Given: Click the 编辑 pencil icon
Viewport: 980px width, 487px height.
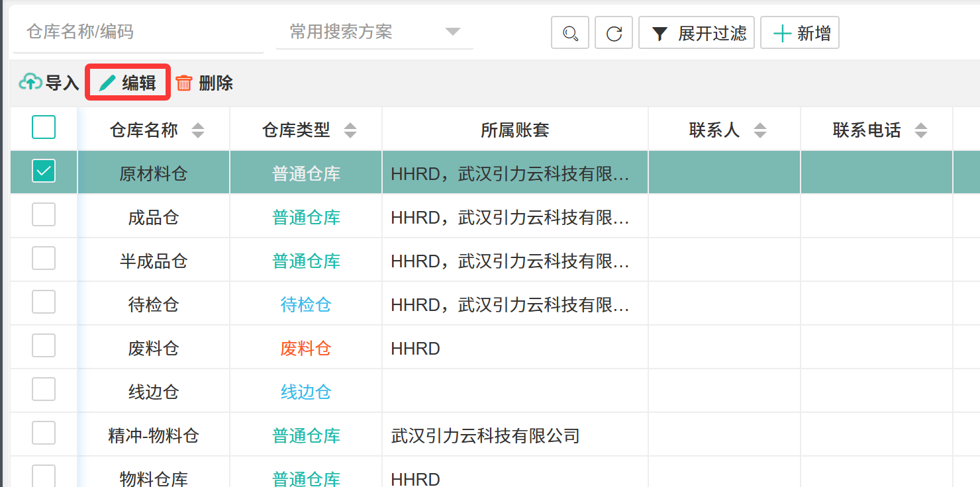Looking at the screenshot, I should pos(107,83).
